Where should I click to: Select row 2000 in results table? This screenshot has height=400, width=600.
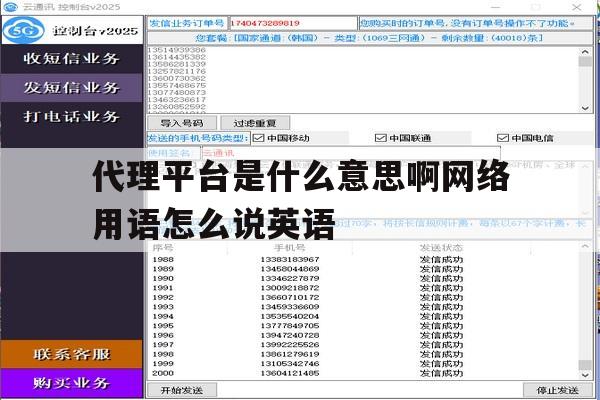363,373
